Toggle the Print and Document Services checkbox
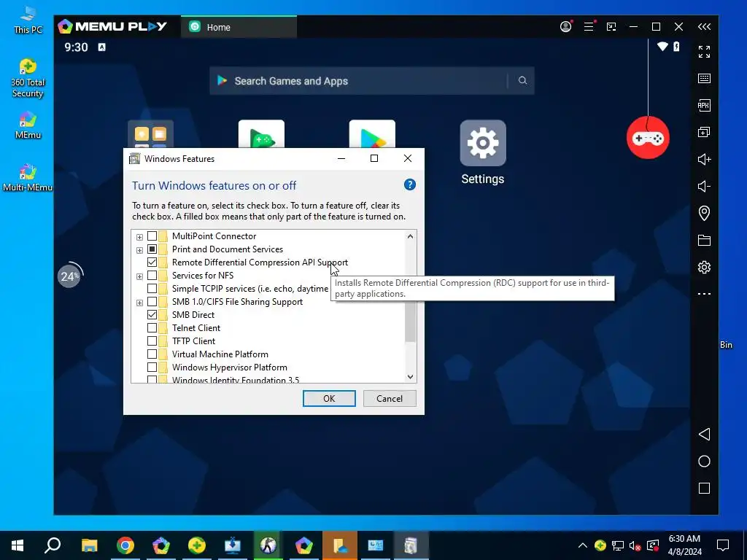This screenshot has height=560, width=747. pyautogui.click(x=152, y=249)
